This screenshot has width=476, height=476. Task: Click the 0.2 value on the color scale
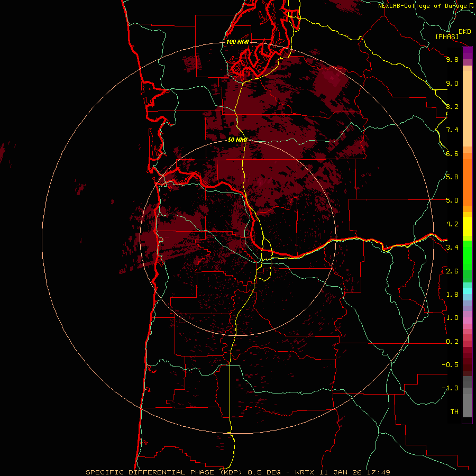coord(452,342)
